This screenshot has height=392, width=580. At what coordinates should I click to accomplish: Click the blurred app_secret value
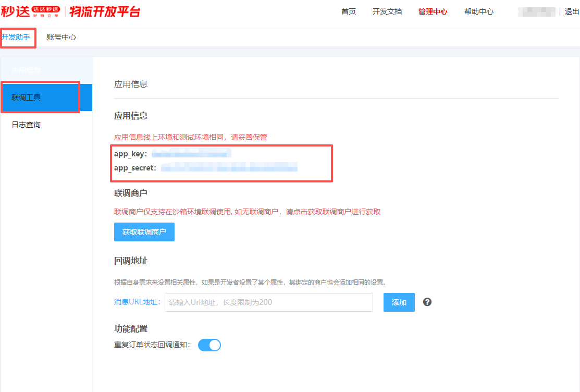229,168
